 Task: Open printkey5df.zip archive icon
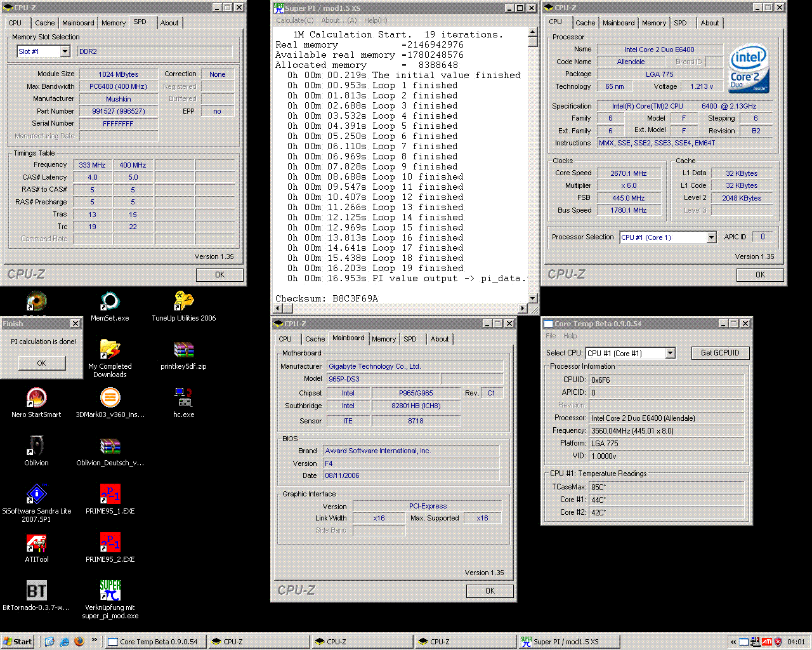184,355
